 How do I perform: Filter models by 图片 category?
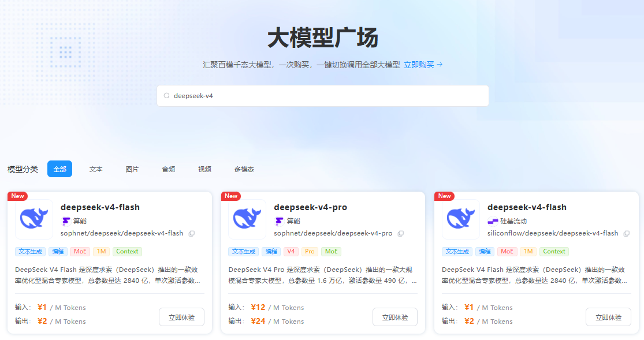(x=132, y=169)
